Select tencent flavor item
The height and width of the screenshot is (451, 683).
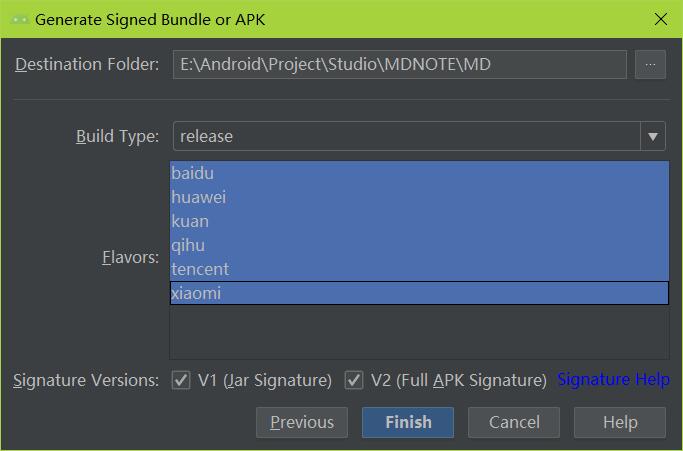[200, 269]
